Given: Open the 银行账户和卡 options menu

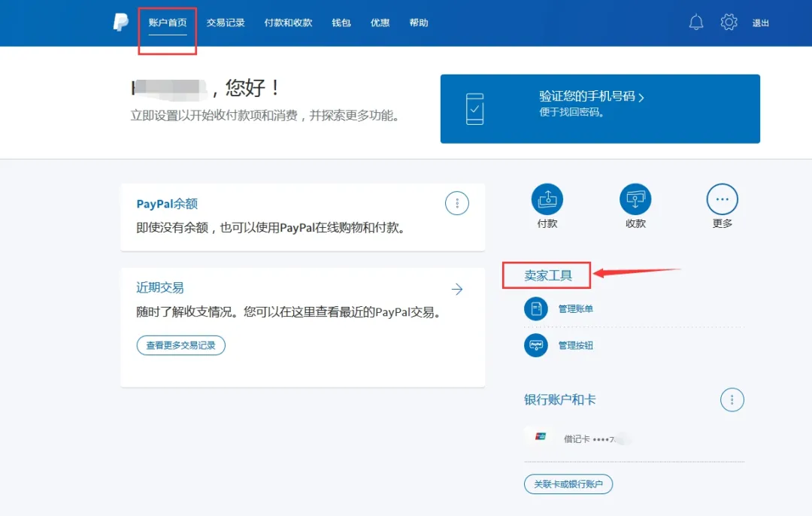Looking at the screenshot, I should [732, 399].
